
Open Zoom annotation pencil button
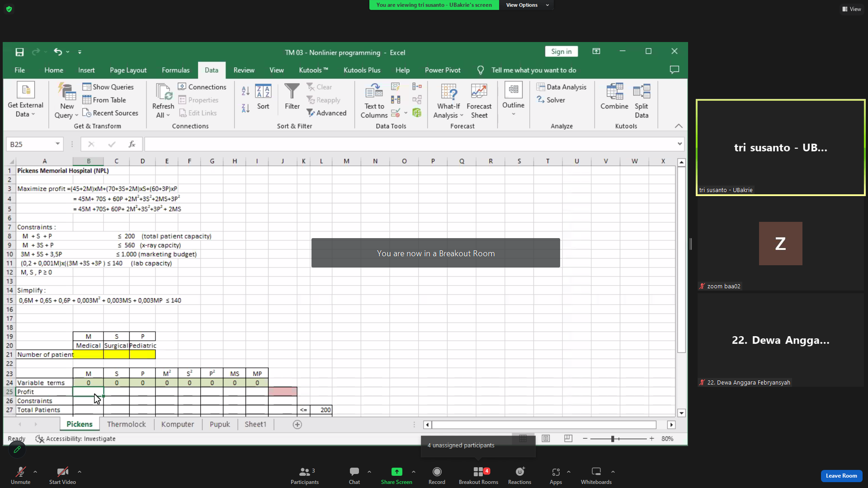17,449
